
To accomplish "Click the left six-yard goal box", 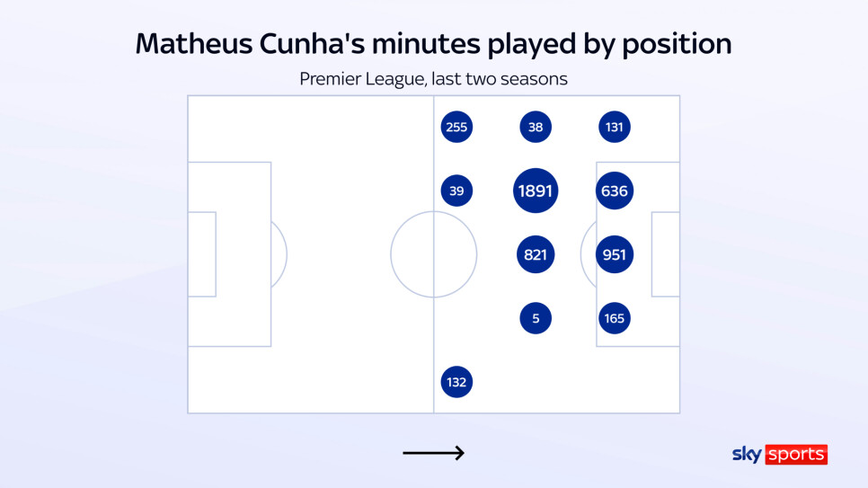I will [x=201, y=254].
